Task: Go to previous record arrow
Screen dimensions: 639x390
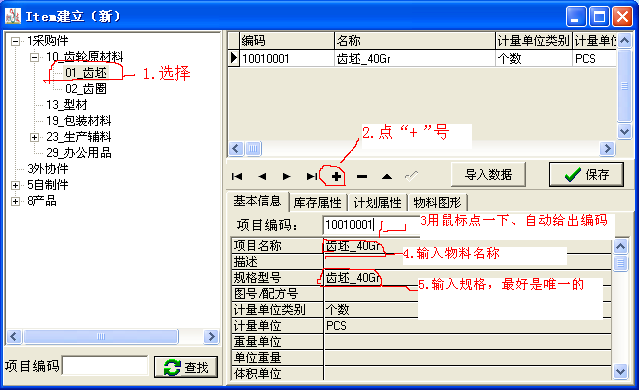Action: [x=262, y=176]
